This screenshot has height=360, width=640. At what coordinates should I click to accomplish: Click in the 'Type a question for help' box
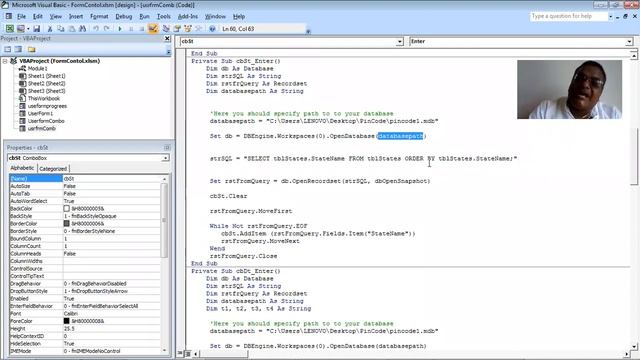point(569,16)
